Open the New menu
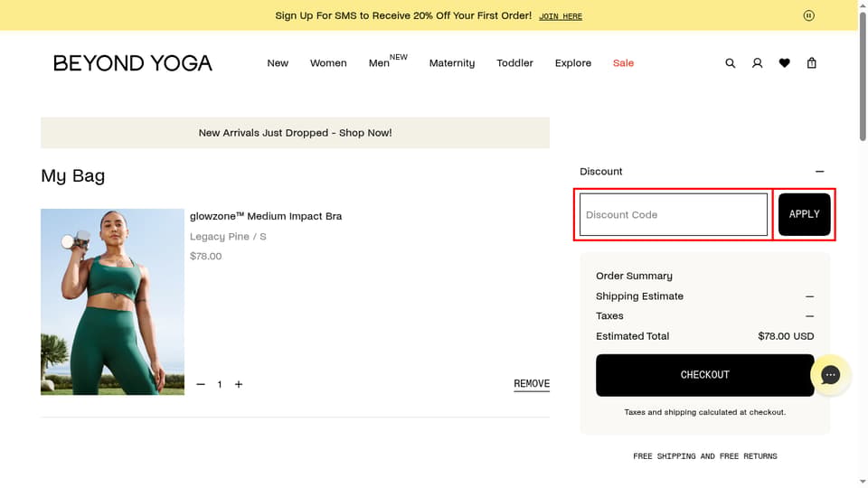This screenshot has width=868, height=488. [278, 63]
